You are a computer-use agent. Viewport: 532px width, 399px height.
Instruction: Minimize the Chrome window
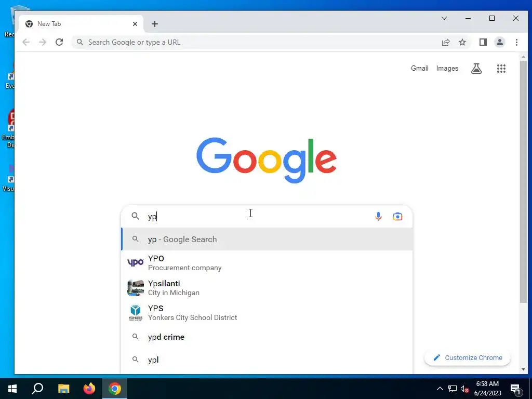click(x=468, y=18)
